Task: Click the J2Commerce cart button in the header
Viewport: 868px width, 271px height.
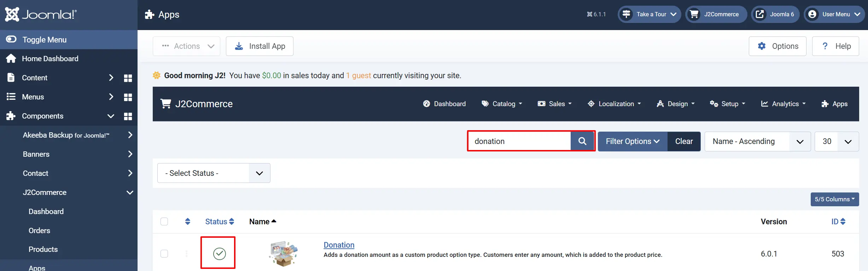Action: click(x=716, y=15)
